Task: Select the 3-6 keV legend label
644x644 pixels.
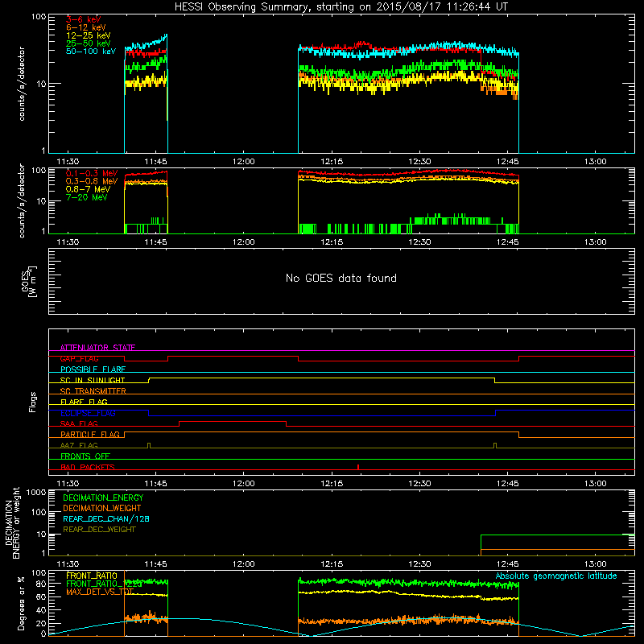Action: coord(84,19)
